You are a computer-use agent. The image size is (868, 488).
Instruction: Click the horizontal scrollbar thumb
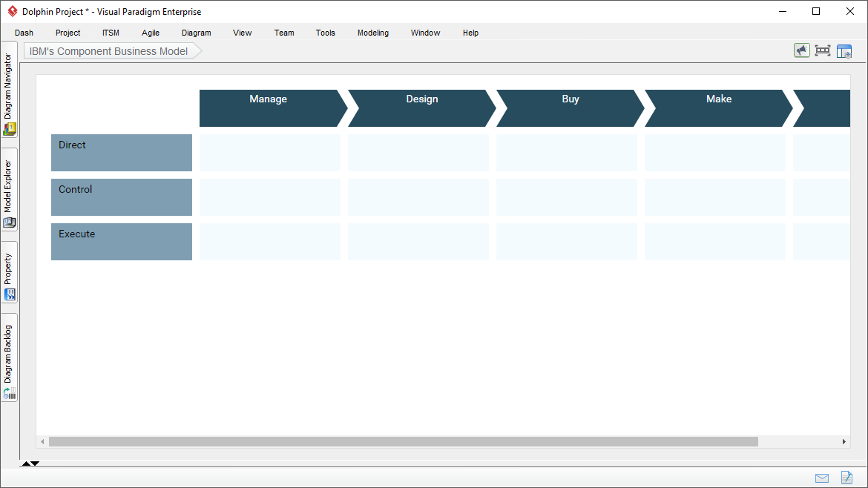click(403, 441)
